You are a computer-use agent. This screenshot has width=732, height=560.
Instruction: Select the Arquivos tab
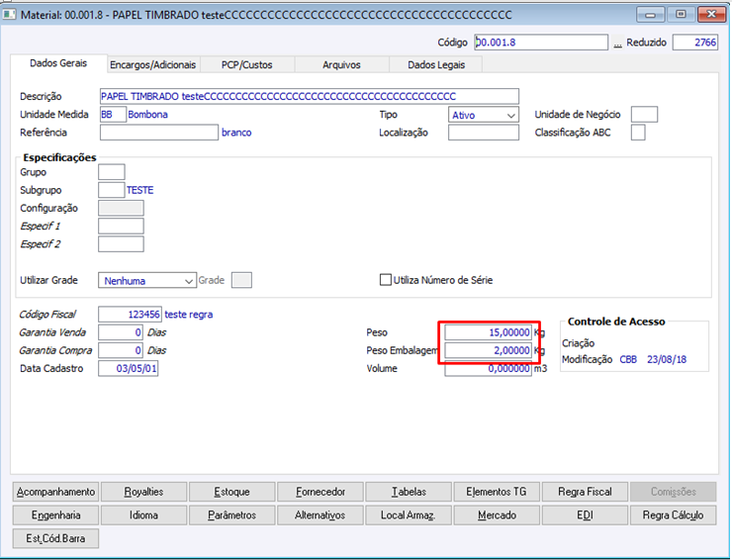click(341, 65)
